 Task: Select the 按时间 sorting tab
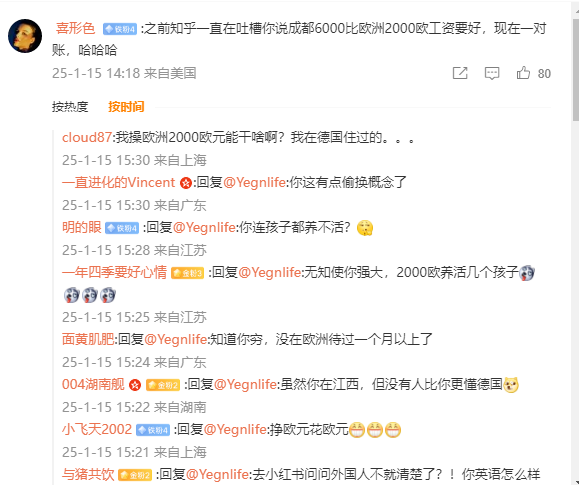pyautogui.click(x=126, y=107)
